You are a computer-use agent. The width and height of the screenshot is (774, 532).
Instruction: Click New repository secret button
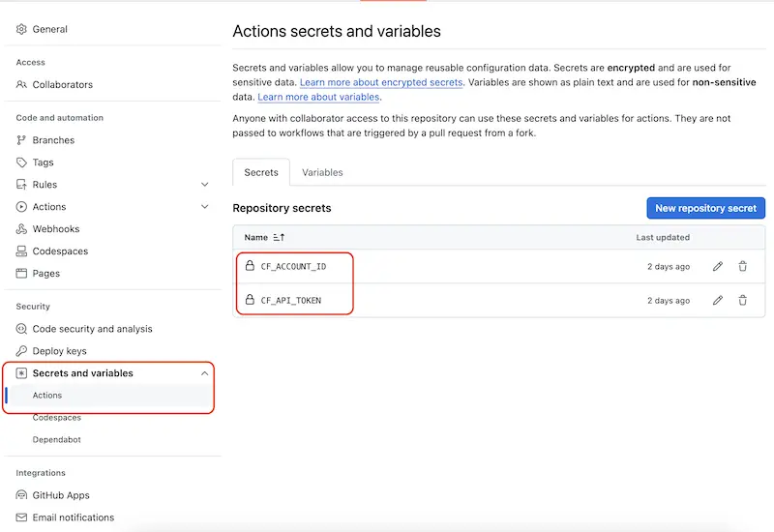tap(706, 208)
